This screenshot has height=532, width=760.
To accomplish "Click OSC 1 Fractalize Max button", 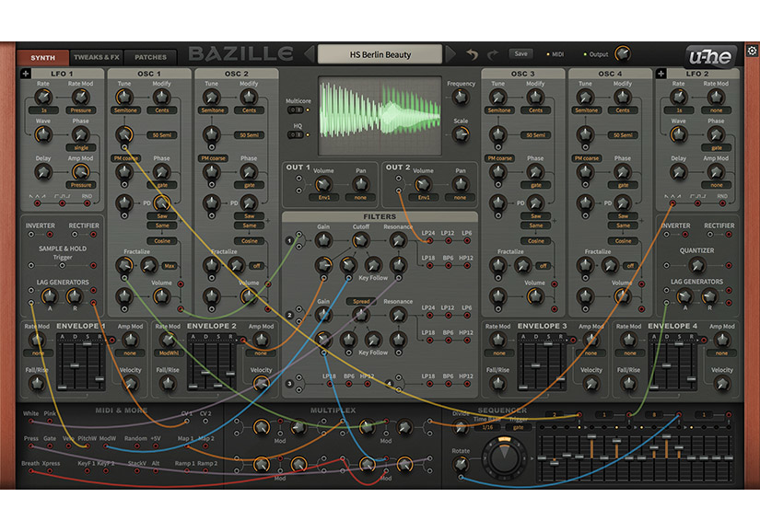I will pyautogui.click(x=170, y=266).
